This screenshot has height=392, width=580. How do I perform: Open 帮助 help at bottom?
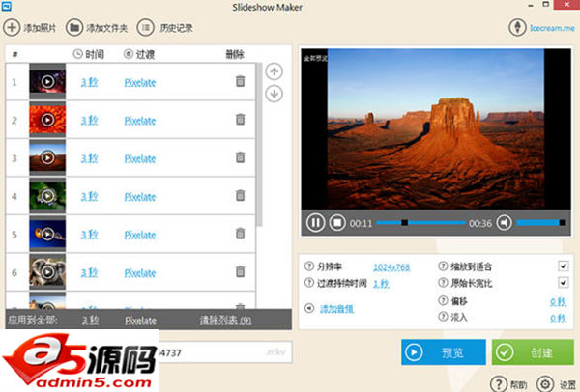click(x=508, y=384)
